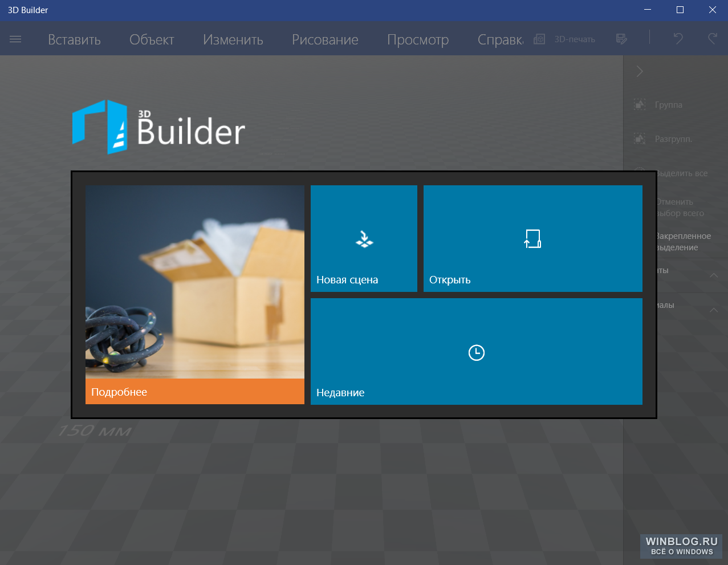Click Отменить выбор всего
This screenshot has height=565, width=728.
681,208
